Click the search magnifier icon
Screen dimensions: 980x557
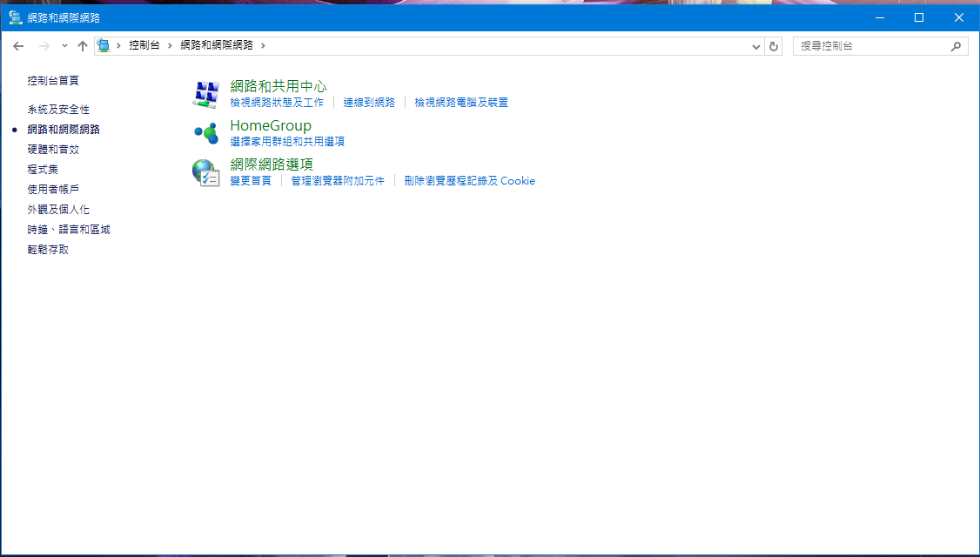(x=956, y=45)
